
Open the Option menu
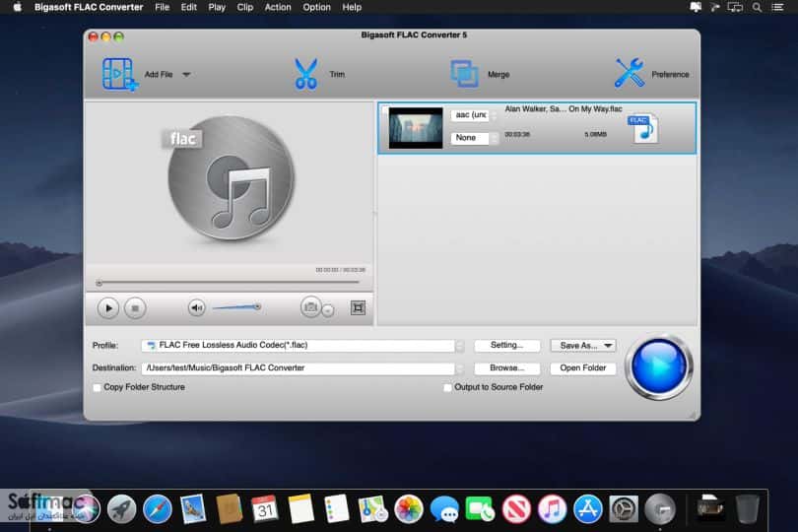pos(316,7)
